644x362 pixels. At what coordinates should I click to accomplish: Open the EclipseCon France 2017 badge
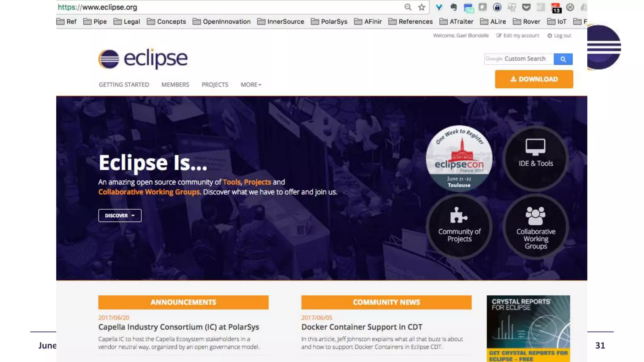(x=459, y=158)
